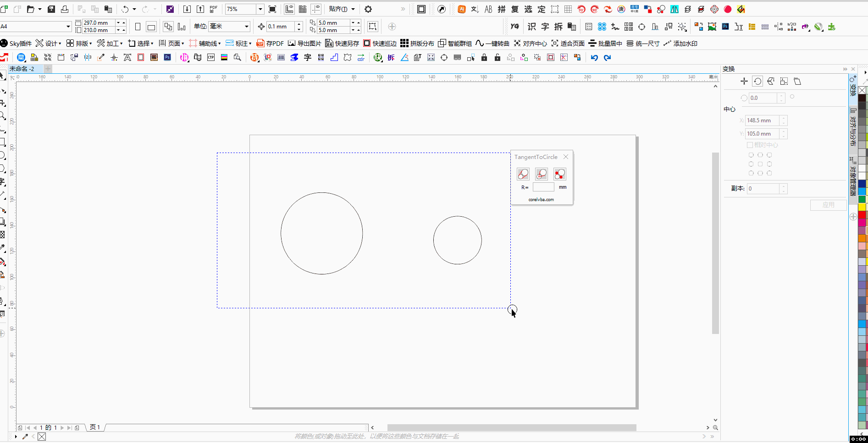868x443 pixels.
Task: Open the Options gear icon
Action: pyautogui.click(x=368, y=9)
